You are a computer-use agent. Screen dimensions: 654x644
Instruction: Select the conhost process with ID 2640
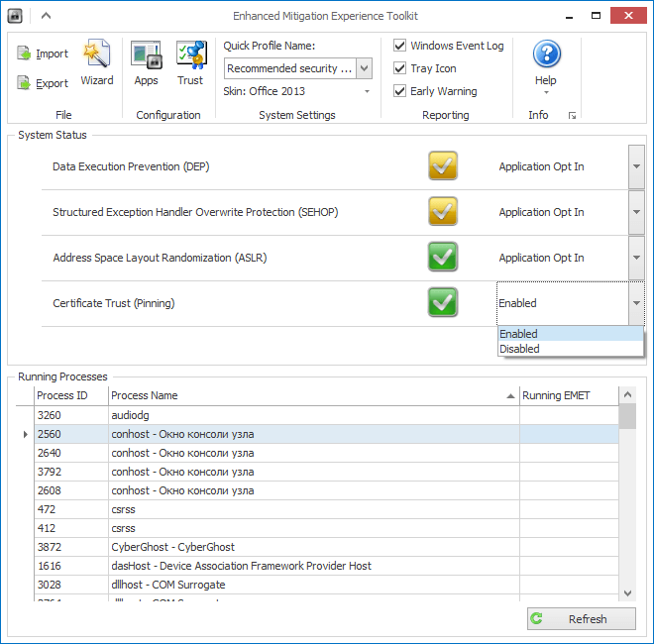pyautogui.click(x=326, y=453)
